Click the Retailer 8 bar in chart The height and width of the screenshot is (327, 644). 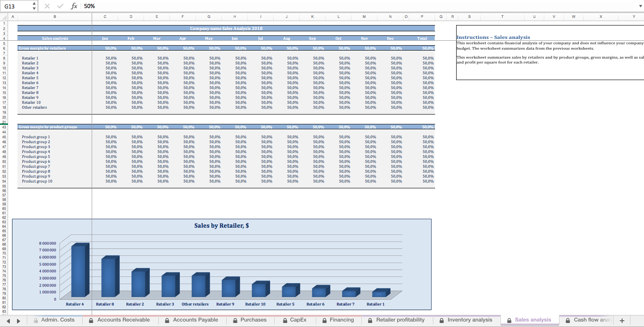coord(110,277)
